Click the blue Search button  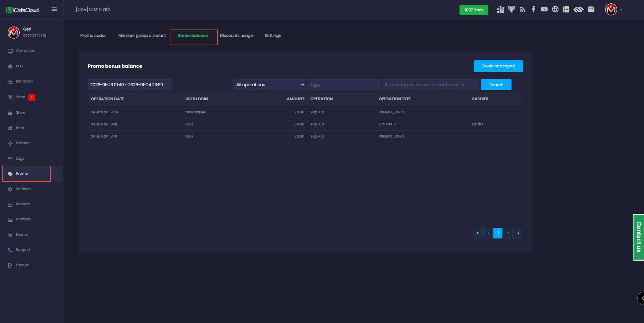point(496,85)
